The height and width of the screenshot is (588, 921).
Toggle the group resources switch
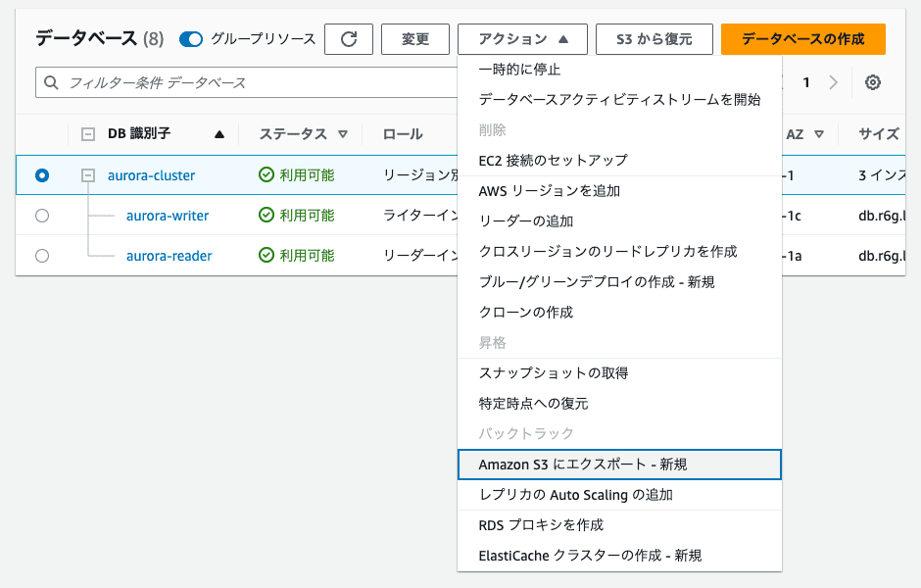[191, 39]
